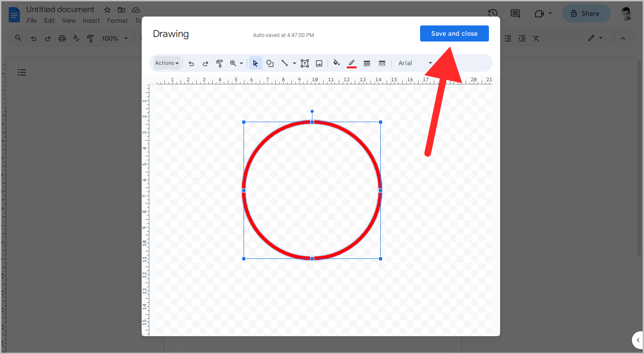Select the Line tool
Image resolution: width=644 pixels, height=354 pixels.
tap(285, 63)
